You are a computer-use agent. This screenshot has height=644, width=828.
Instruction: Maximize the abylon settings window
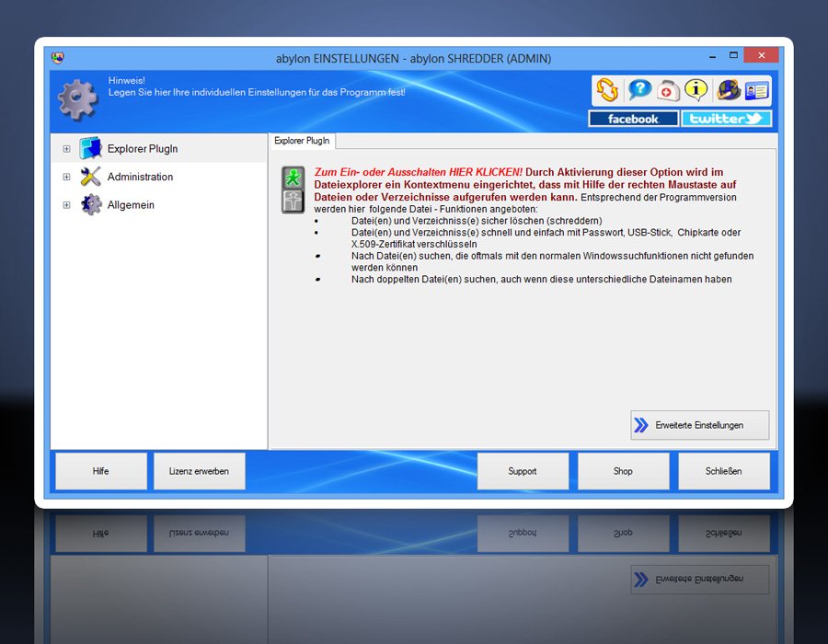click(733, 55)
